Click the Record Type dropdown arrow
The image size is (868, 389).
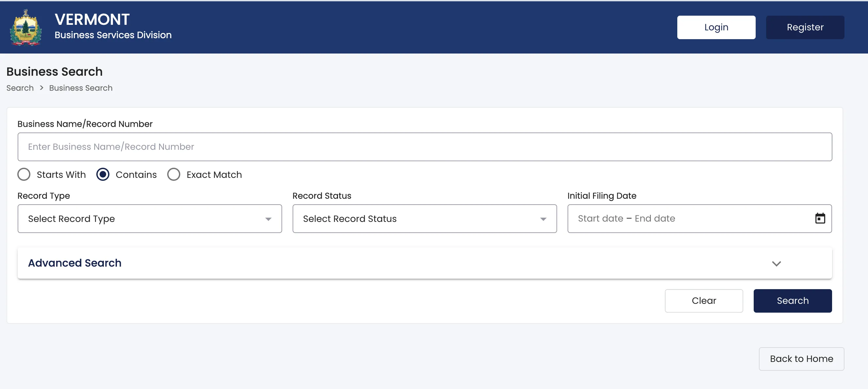[x=268, y=219]
